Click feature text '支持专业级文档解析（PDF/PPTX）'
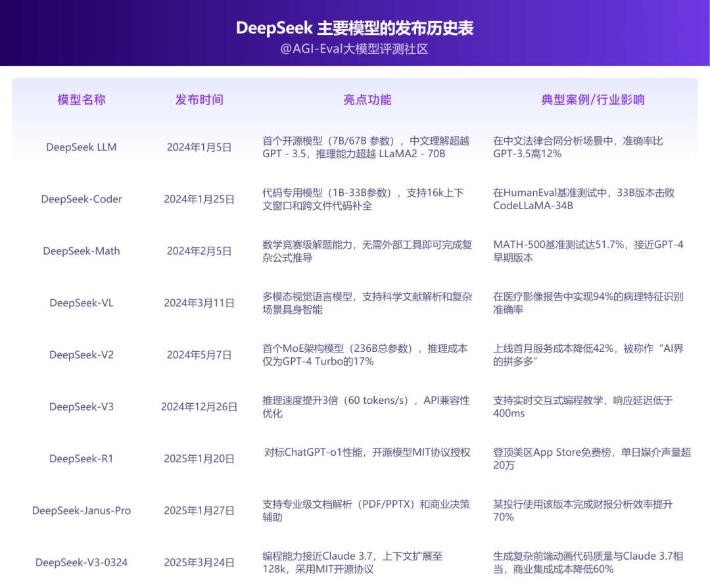710x588 pixels. (x=339, y=504)
